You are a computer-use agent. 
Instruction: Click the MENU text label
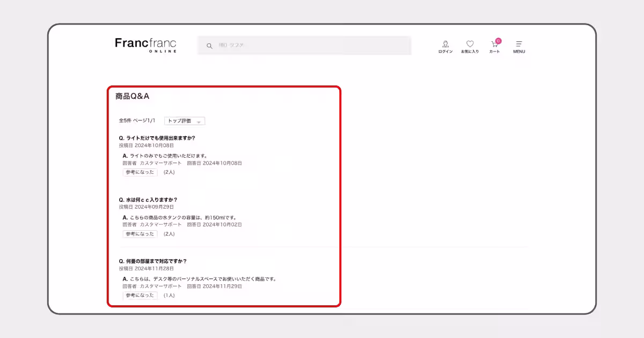pyautogui.click(x=518, y=51)
